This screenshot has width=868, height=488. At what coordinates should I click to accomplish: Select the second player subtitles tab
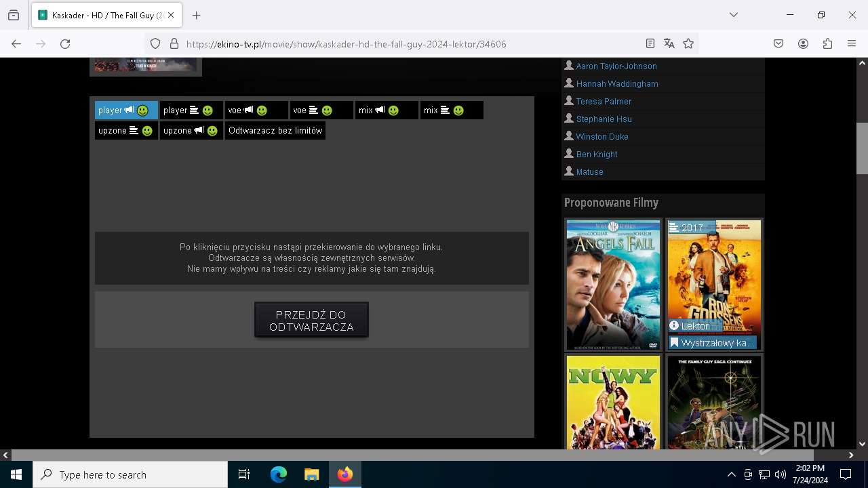click(x=191, y=110)
